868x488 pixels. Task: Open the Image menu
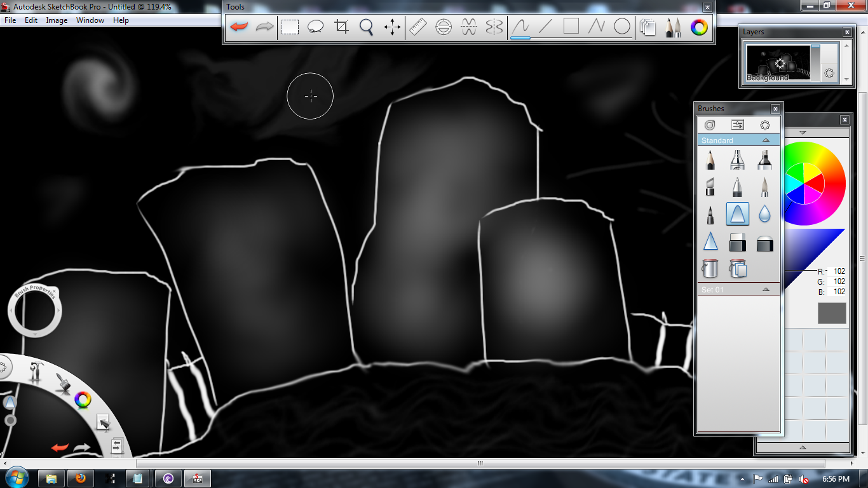coord(57,20)
